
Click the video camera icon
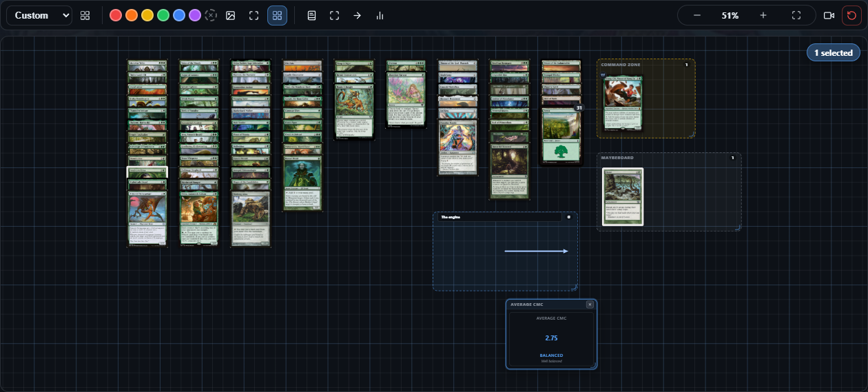[x=829, y=15]
